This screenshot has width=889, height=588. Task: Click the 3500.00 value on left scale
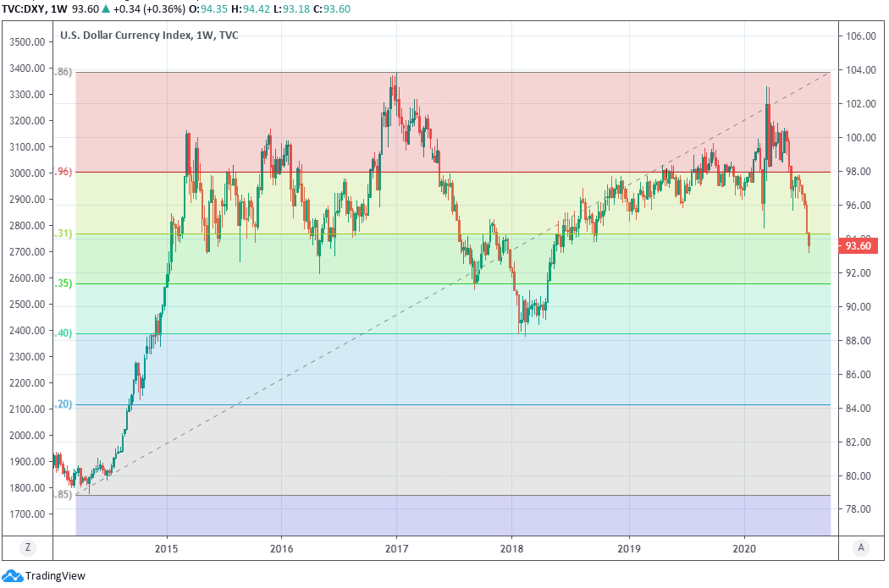tap(25, 42)
